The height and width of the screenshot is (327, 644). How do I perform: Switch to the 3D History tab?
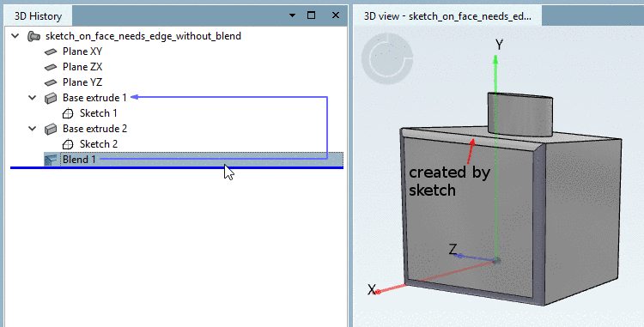(x=38, y=16)
